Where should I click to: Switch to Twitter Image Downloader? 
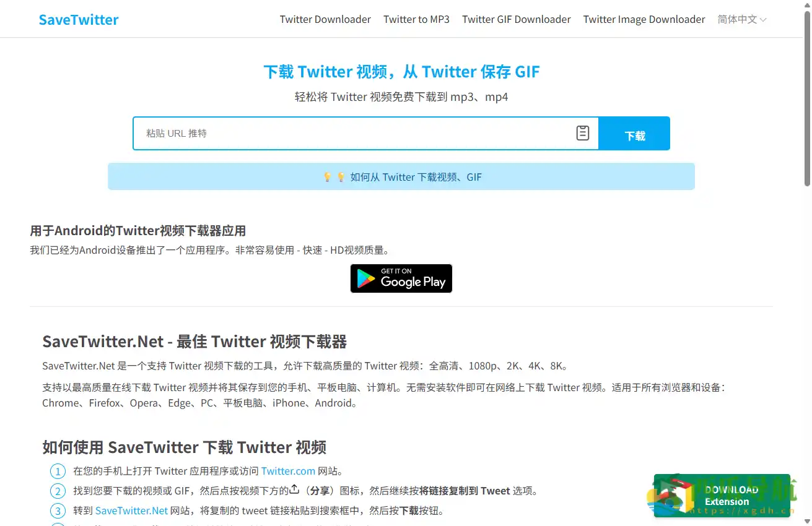tap(644, 19)
